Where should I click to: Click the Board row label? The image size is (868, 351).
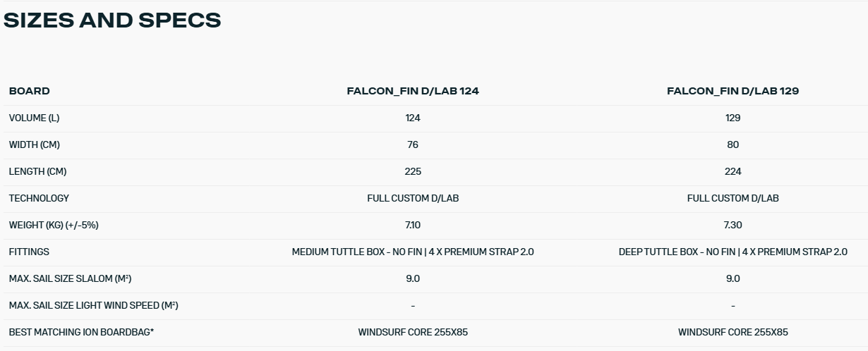pos(30,91)
